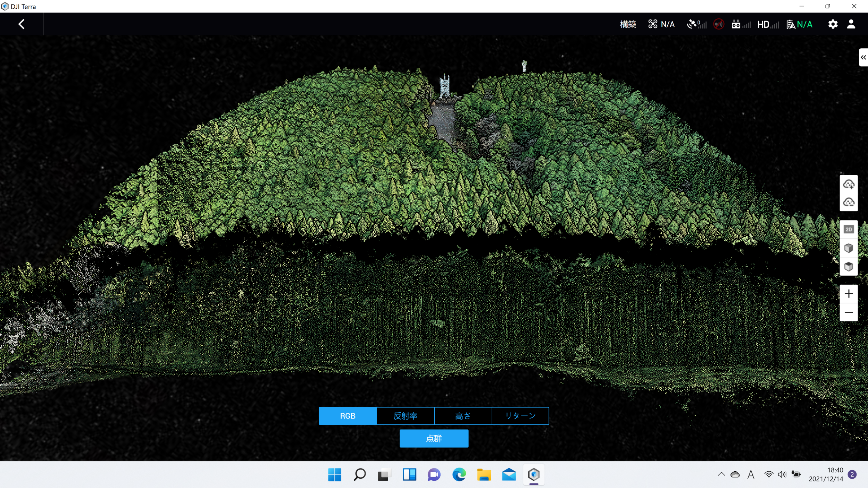Open the settings gear menu

click(833, 24)
